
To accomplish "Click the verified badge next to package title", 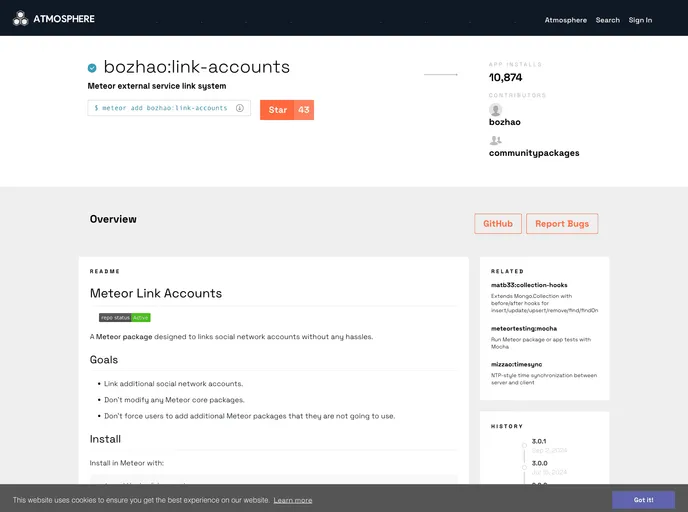I will point(92,68).
